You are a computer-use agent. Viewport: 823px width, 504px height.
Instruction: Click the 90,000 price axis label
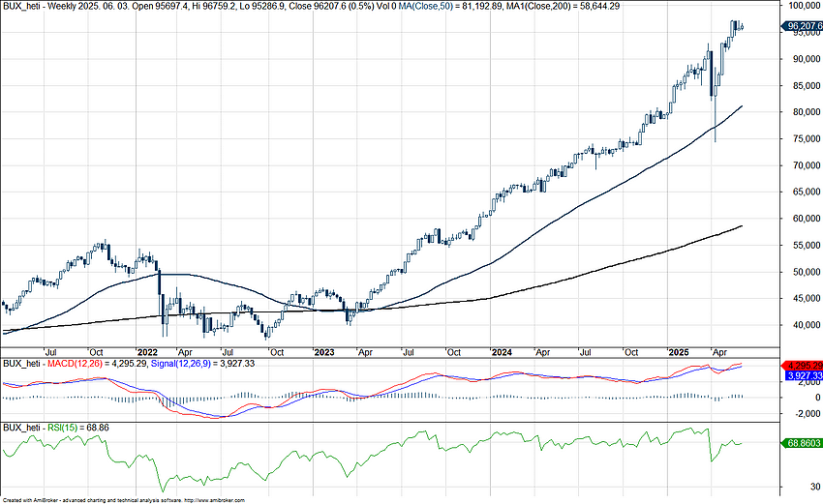807,59
